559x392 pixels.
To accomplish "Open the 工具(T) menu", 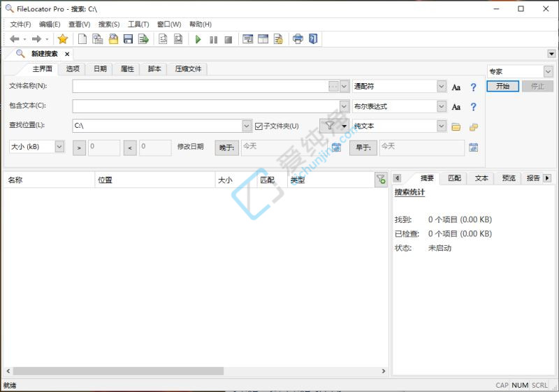I will click(138, 24).
